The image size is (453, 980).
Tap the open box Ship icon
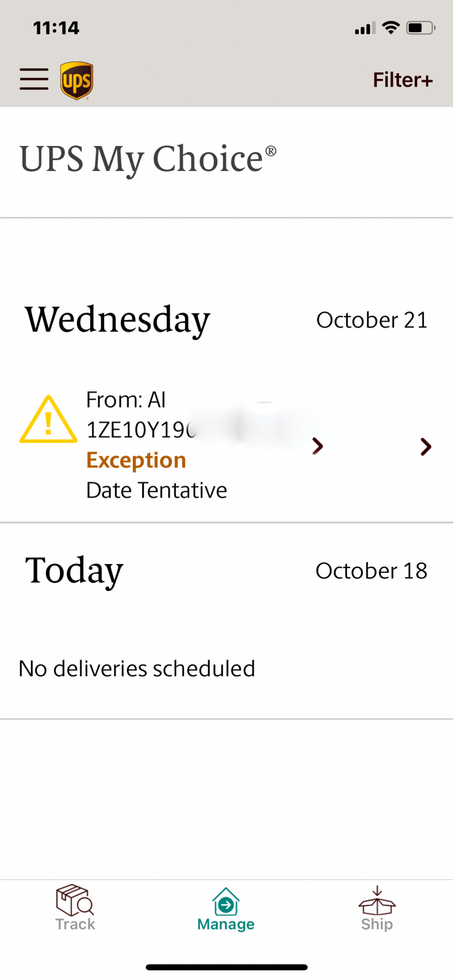click(x=377, y=901)
